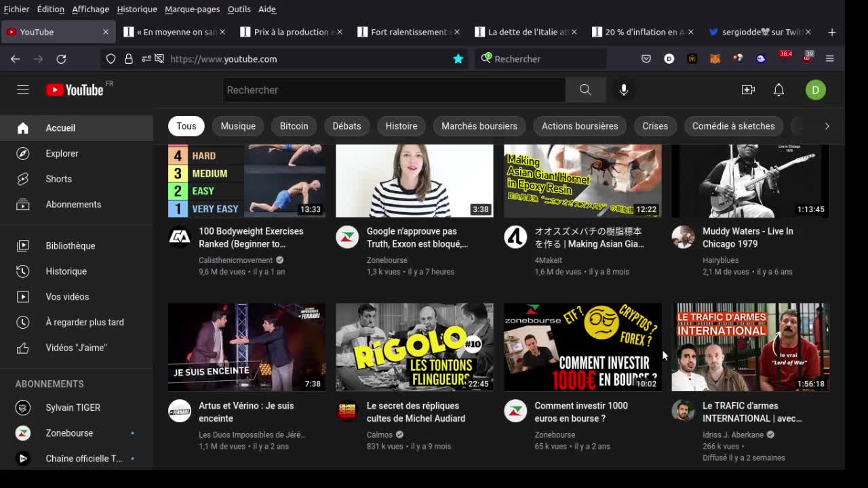This screenshot has width=868, height=488.
Task: Reload the page
Action: [61, 59]
